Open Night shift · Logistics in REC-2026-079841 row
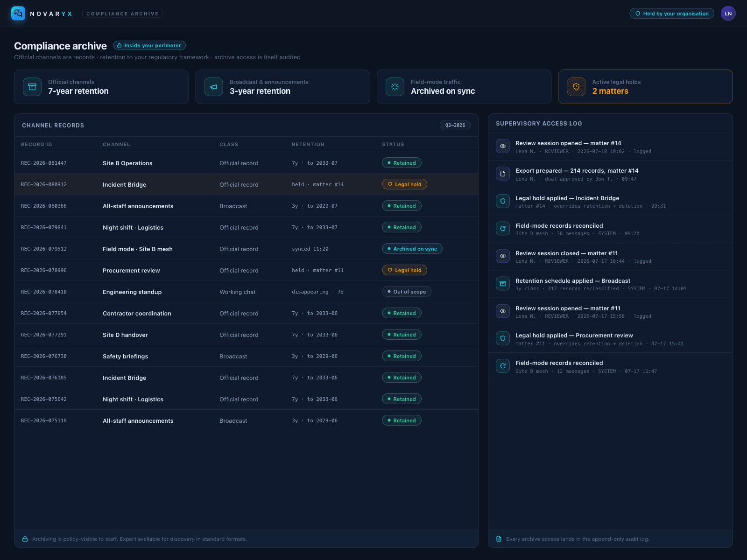This screenshot has width=747, height=560. pyautogui.click(x=133, y=227)
